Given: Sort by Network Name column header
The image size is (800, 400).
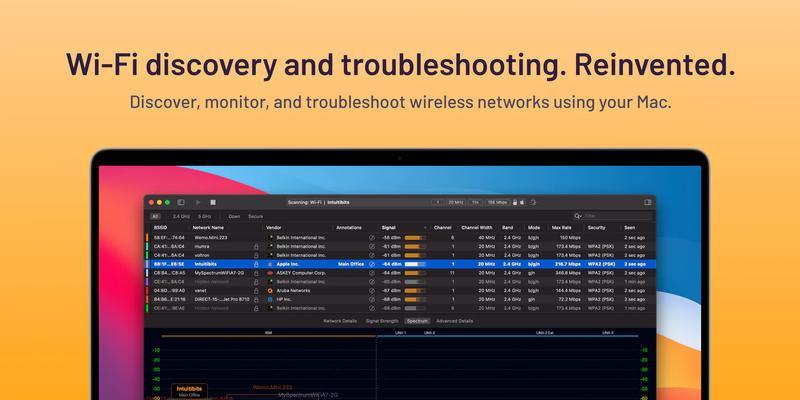Looking at the screenshot, I should pos(208,228).
